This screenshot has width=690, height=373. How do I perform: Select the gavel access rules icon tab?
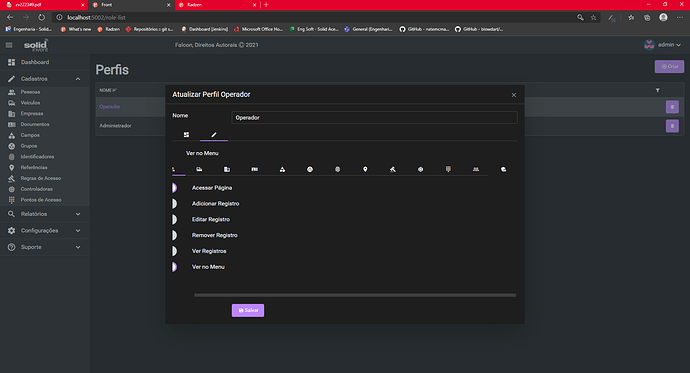pyautogui.click(x=393, y=169)
